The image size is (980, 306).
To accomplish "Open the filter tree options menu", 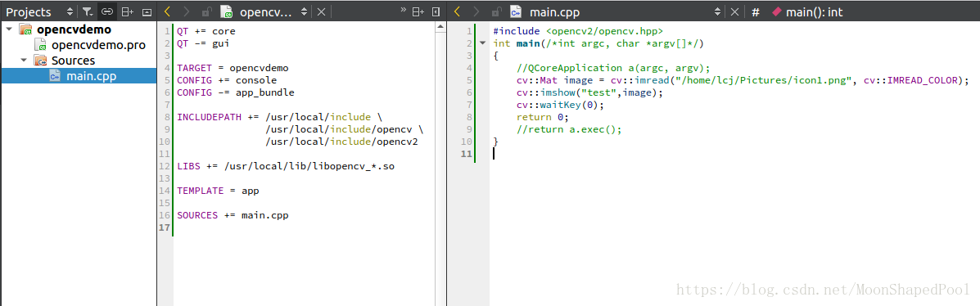I will (88, 12).
